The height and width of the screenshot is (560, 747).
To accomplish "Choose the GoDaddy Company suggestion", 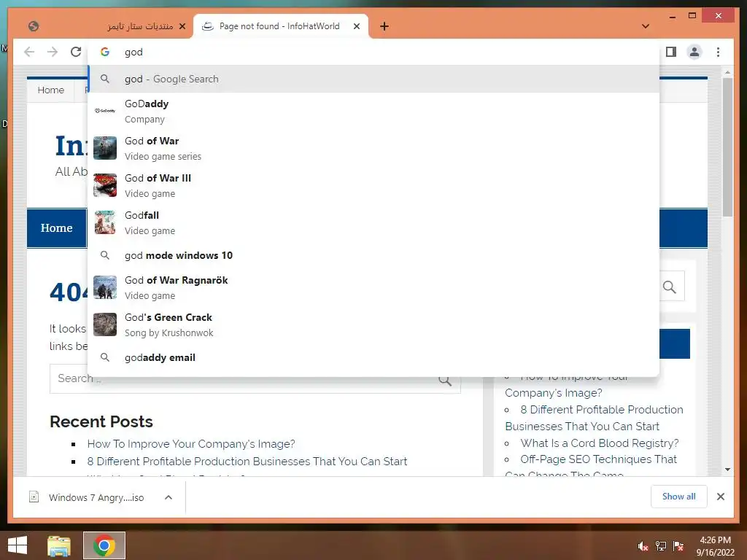I will (x=373, y=111).
